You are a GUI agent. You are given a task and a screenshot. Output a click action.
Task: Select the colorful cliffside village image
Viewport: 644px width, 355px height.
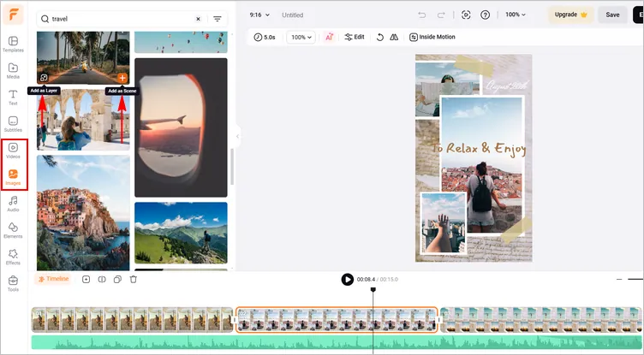point(83,212)
